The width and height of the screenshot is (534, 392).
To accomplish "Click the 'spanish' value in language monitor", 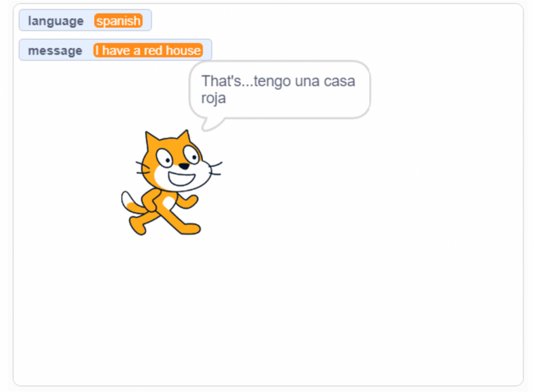I will pyautogui.click(x=118, y=21).
